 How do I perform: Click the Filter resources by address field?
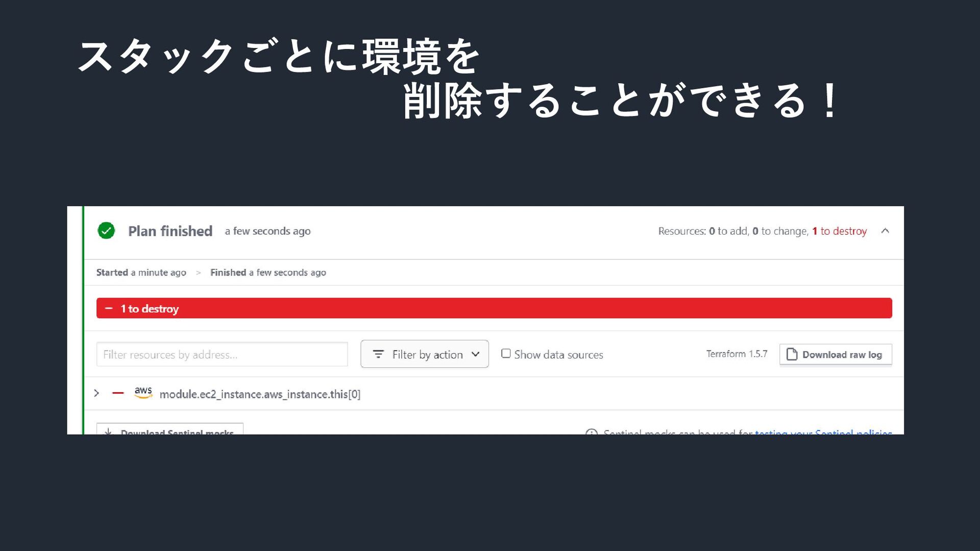(222, 354)
